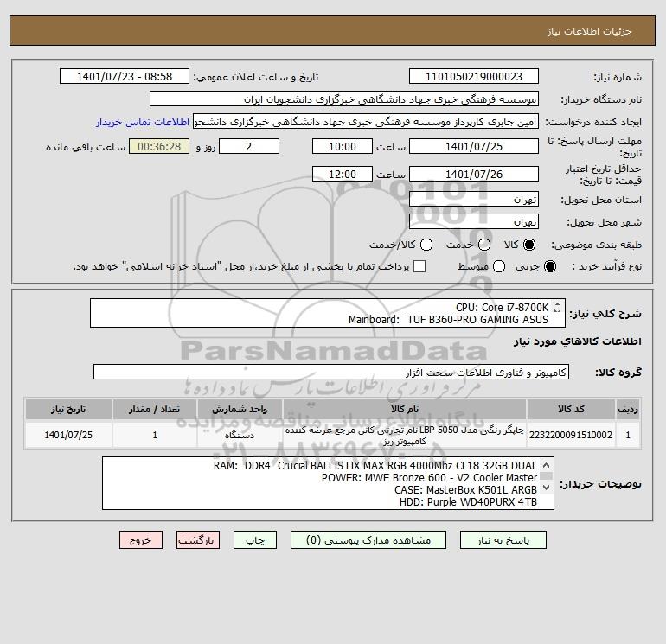Click the deadline time 10:00 field
The height and width of the screenshot is (644, 666).
click(343, 146)
